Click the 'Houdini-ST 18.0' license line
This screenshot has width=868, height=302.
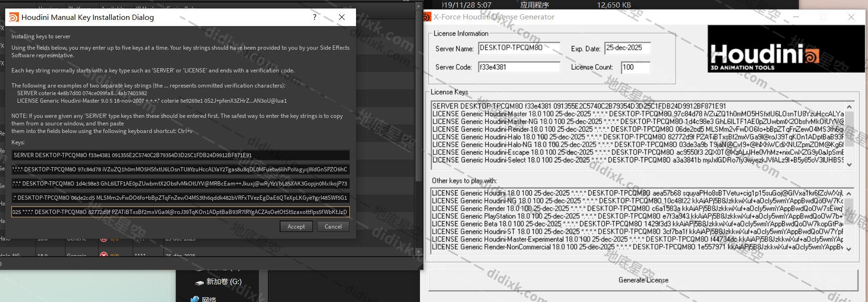click(x=638, y=231)
